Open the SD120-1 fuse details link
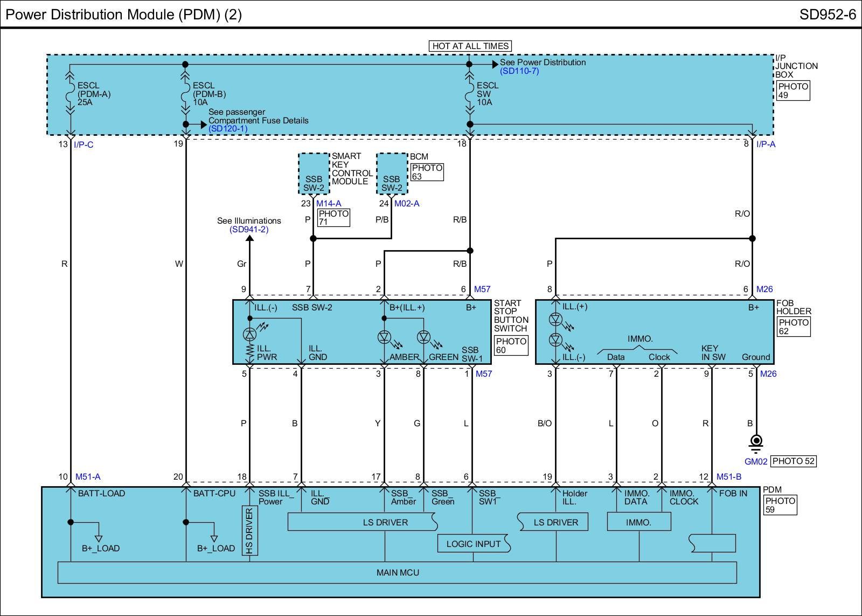The height and width of the screenshot is (616, 862). click(x=228, y=129)
